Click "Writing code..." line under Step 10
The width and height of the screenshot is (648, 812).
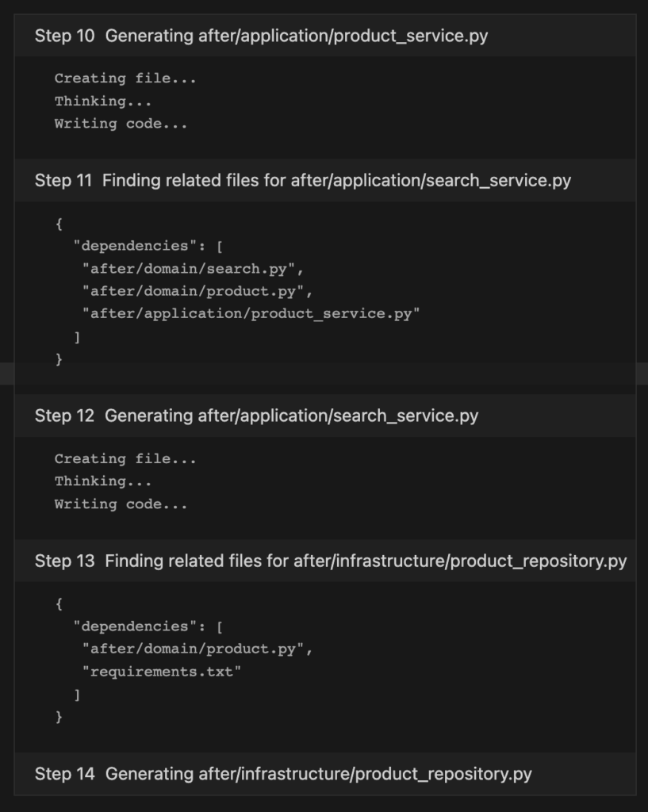coord(121,124)
